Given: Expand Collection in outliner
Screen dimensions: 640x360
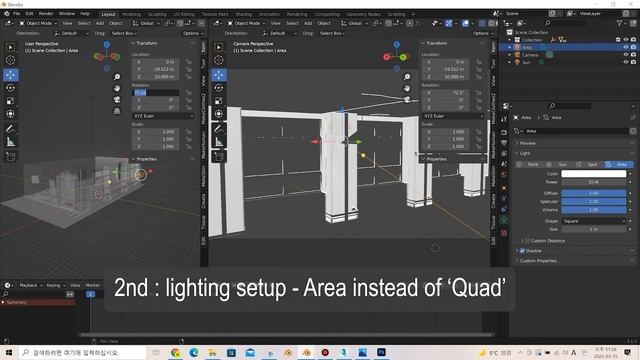Looking at the screenshot, I should (510, 40).
